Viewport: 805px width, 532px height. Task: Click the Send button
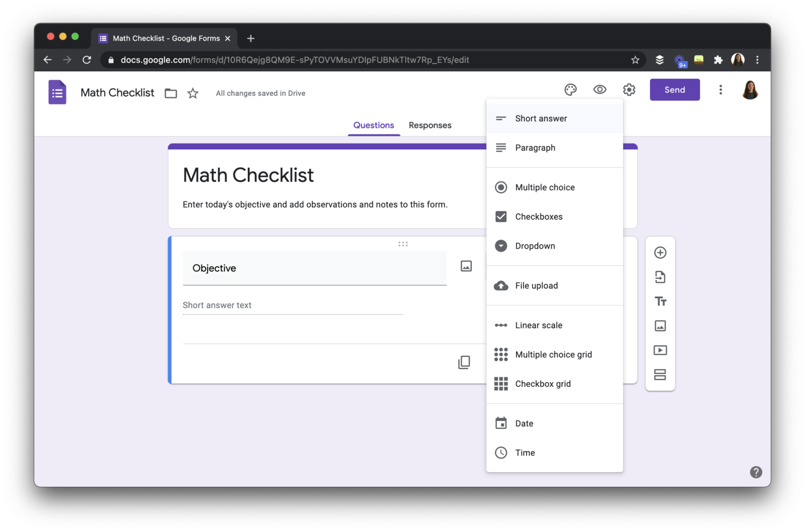[x=675, y=90]
